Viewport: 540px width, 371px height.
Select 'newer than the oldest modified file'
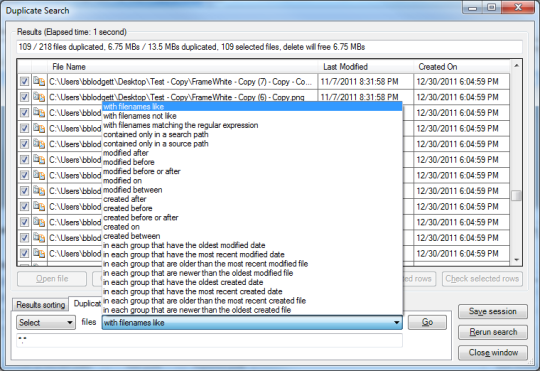(x=252, y=273)
